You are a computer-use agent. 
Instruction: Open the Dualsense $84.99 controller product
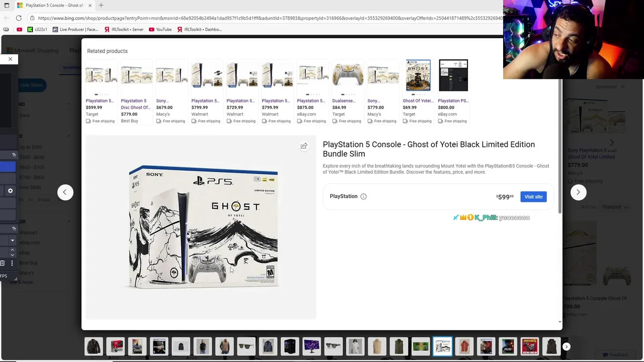(348, 92)
